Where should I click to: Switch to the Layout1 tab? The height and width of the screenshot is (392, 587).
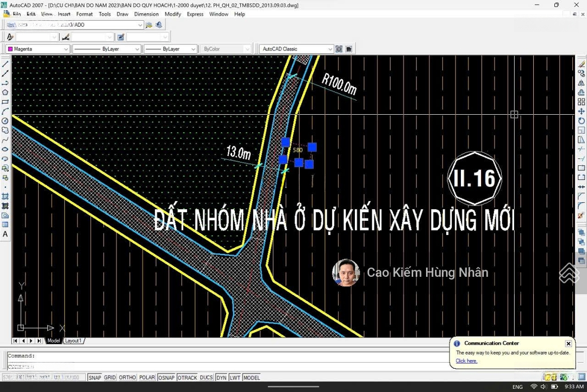pyautogui.click(x=73, y=341)
